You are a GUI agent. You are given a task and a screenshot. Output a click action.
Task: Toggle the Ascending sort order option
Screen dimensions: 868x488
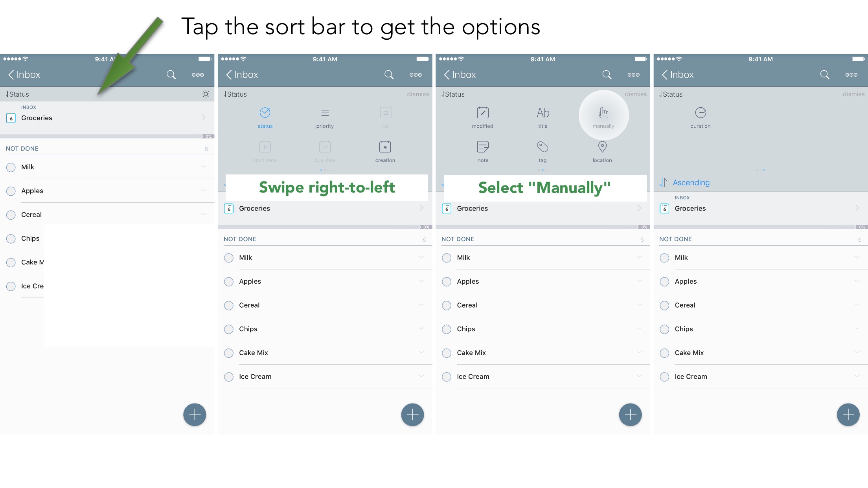point(691,182)
